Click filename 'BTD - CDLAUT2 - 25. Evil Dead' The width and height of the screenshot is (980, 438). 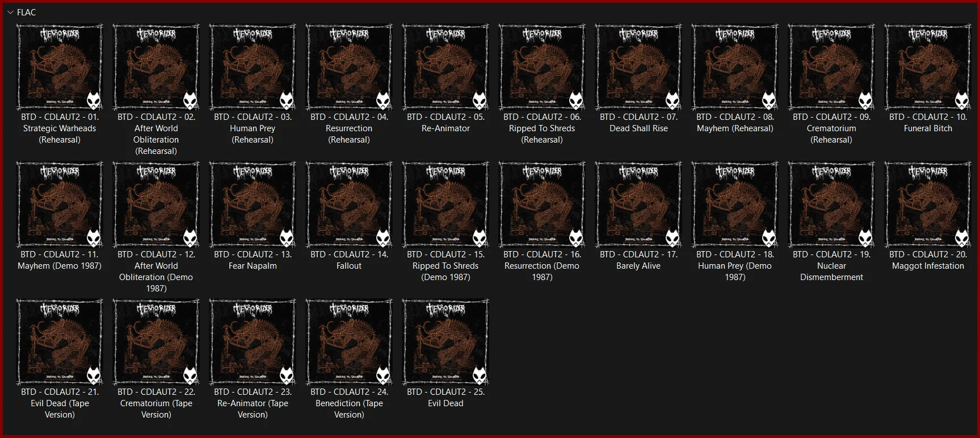[445, 398]
